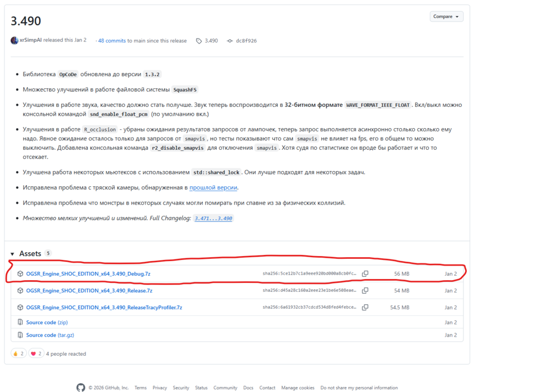This screenshot has height=392, width=559.
Task: Open the 3.490 tag link
Action: click(x=211, y=41)
